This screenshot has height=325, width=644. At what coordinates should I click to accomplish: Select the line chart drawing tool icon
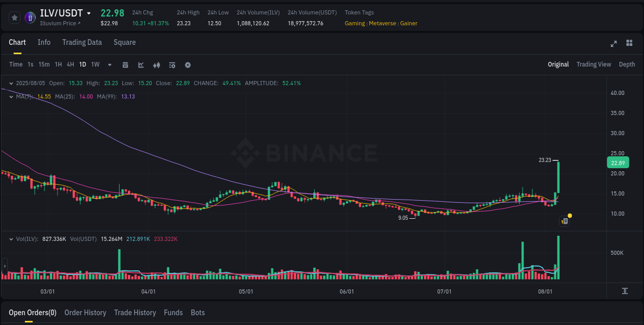click(x=141, y=65)
